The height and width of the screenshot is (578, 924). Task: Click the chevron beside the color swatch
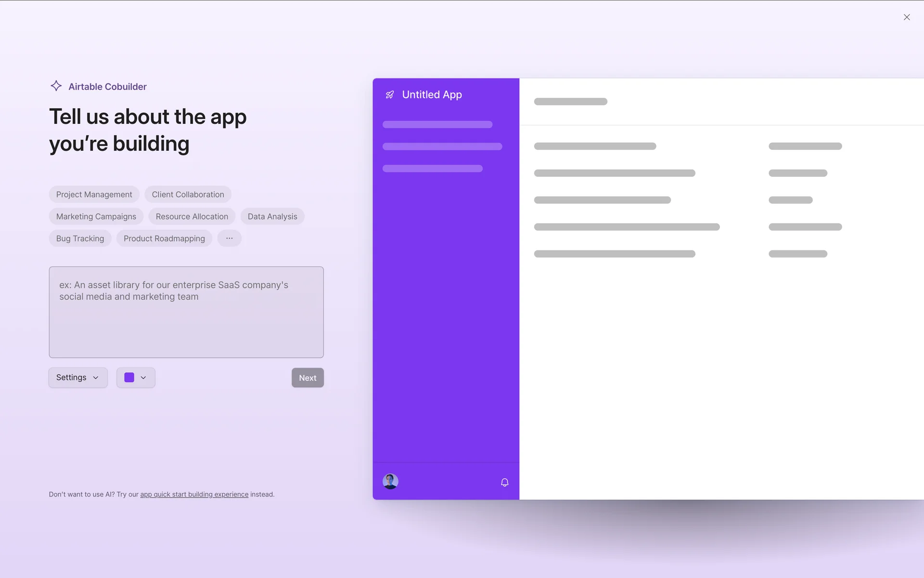(x=143, y=378)
